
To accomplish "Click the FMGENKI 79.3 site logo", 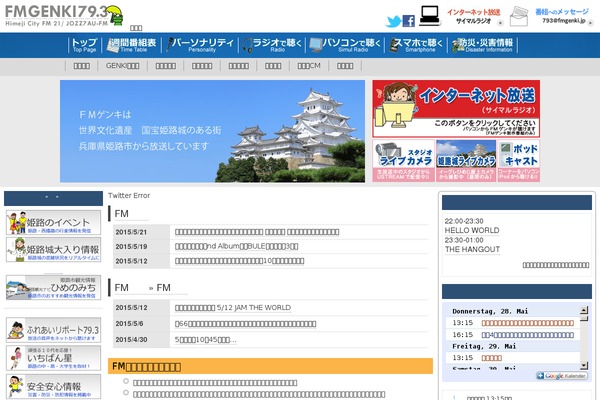I will [x=64, y=16].
